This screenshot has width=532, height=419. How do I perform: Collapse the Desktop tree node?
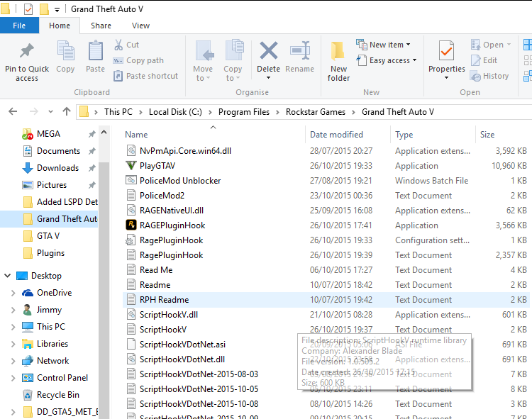pyautogui.click(x=8, y=276)
